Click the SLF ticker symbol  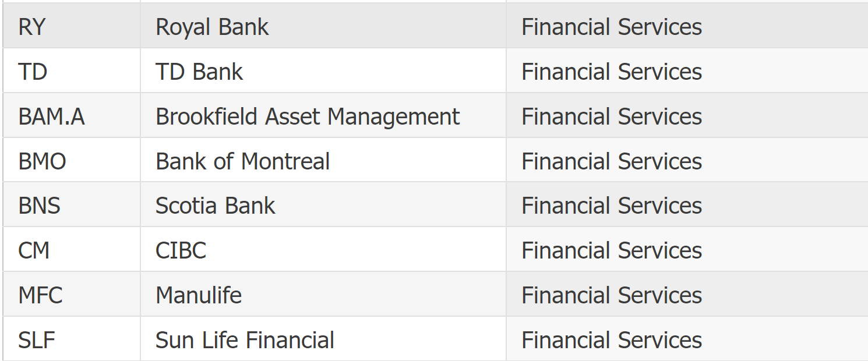tap(37, 340)
